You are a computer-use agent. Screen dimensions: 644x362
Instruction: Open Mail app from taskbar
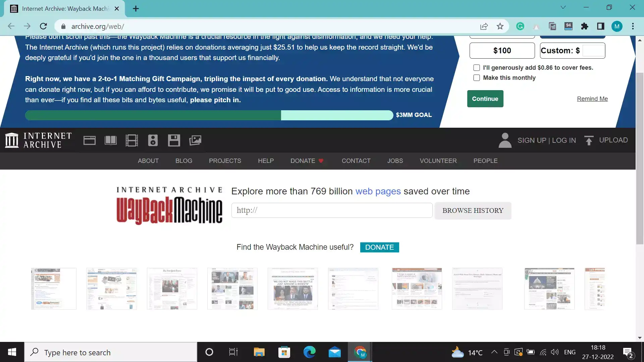(x=335, y=352)
